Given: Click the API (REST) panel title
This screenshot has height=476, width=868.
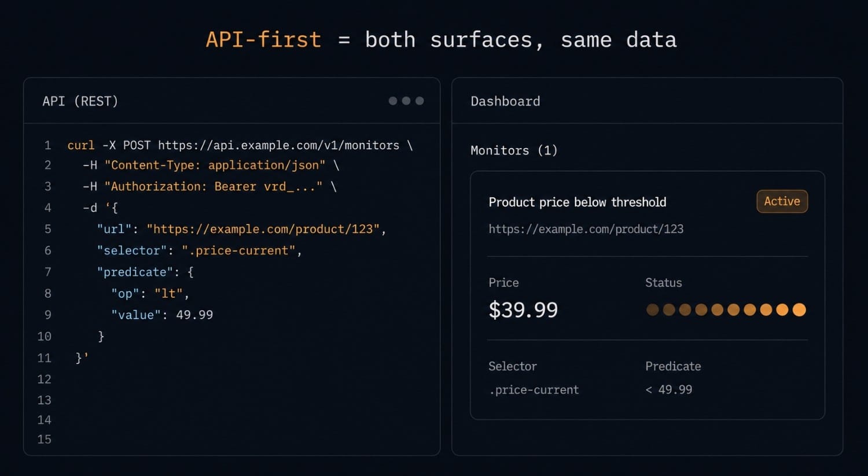Looking at the screenshot, I should [80, 101].
